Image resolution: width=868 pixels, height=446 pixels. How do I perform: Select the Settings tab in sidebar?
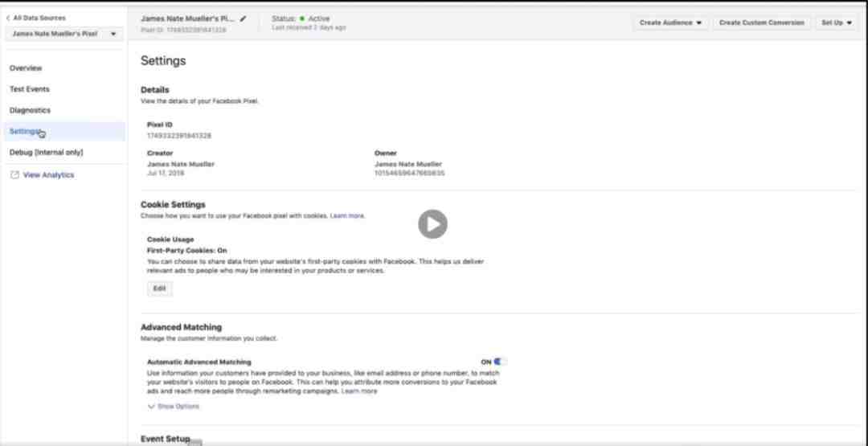[x=63, y=131]
